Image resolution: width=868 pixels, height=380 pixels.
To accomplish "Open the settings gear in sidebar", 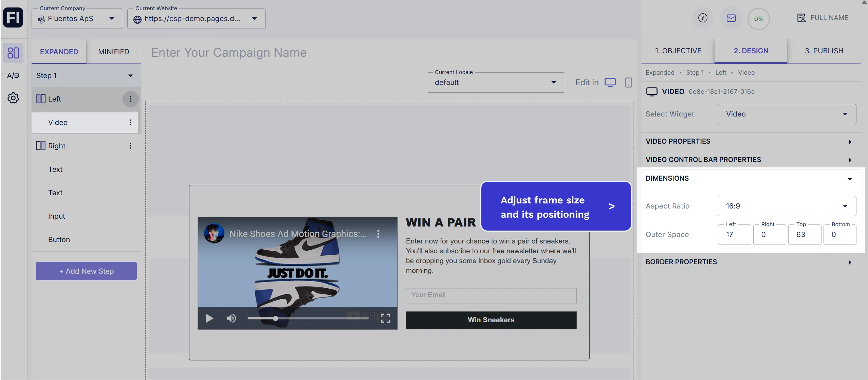I will [13, 98].
